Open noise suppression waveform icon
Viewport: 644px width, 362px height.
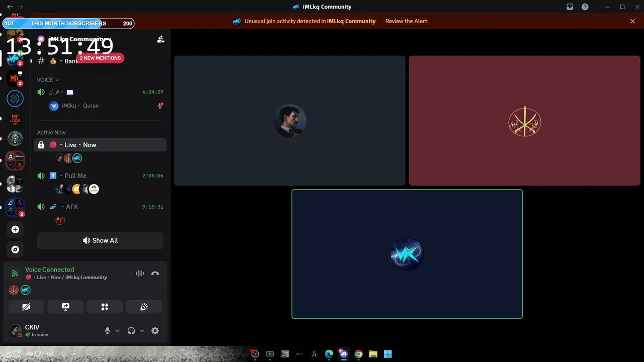140,274
